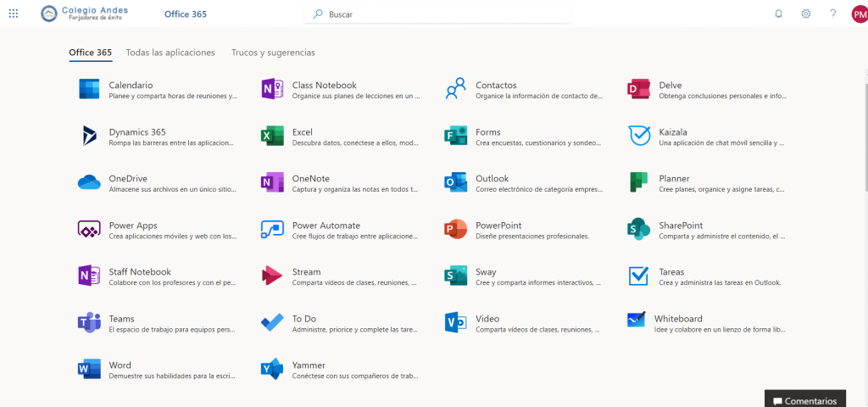
Task: Switch to Todas las aplicaciones tab
Action: pos(170,53)
